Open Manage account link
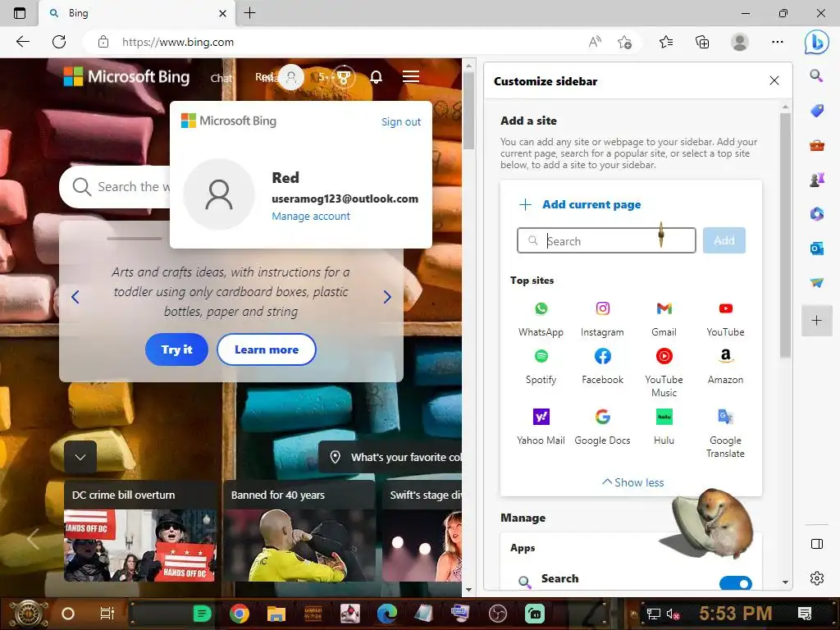 click(x=311, y=216)
